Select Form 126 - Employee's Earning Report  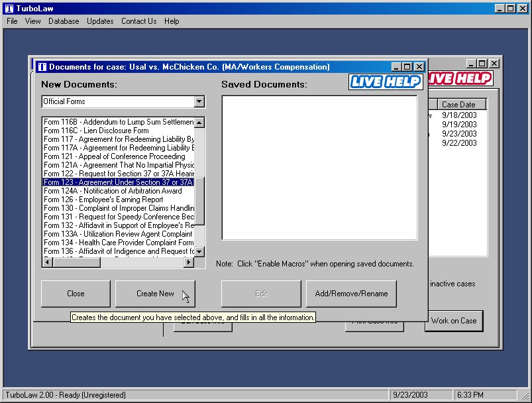click(119, 200)
